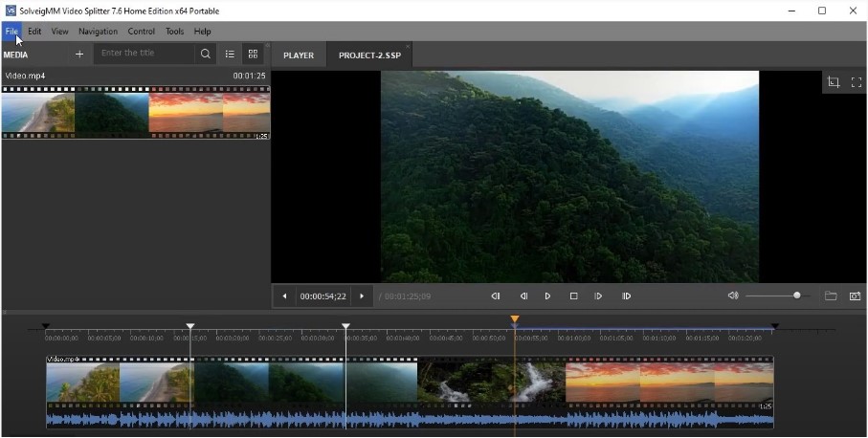Click the right arrow beside the timecode

361,296
